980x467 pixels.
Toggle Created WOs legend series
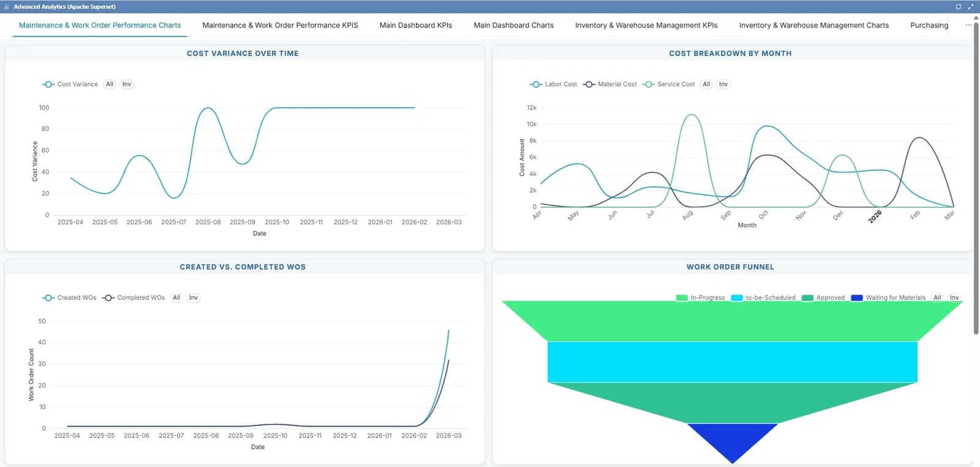tap(69, 298)
